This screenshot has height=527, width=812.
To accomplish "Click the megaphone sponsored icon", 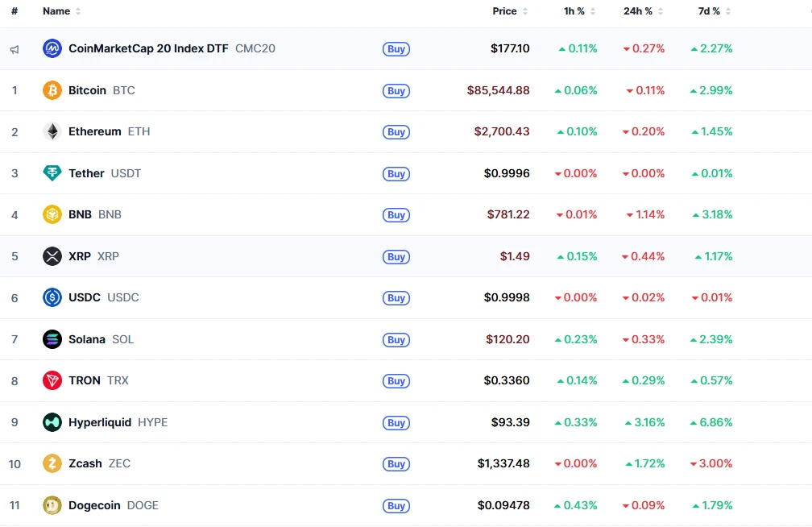I will click(14, 49).
